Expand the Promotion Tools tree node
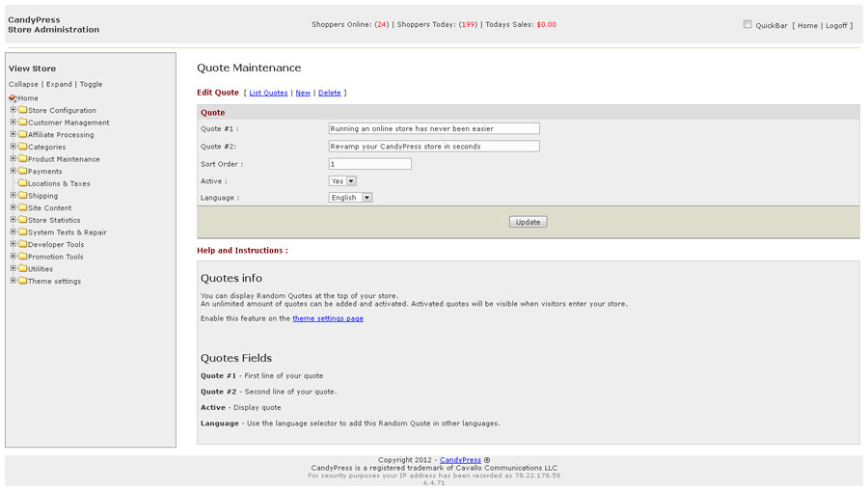This screenshot has height=491, width=868. 14,256
